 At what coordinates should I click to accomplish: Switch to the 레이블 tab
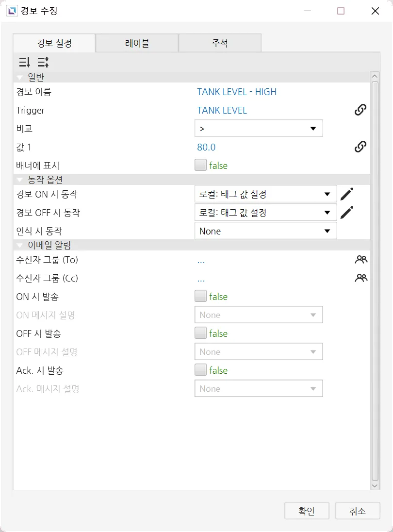(137, 43)
